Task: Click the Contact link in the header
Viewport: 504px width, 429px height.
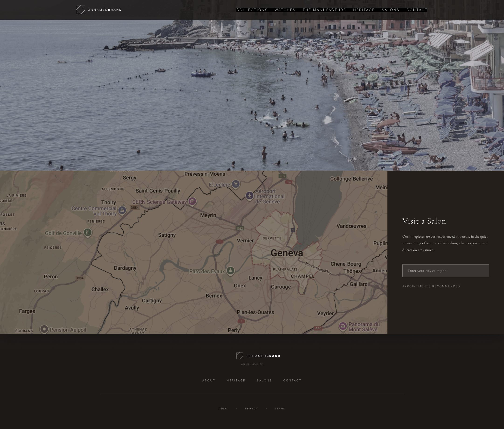Action: click(417, 10)
